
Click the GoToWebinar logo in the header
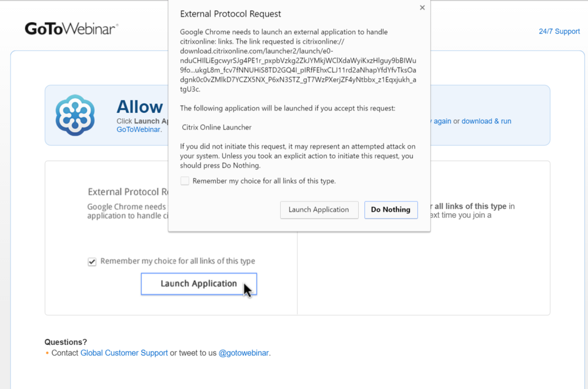pos(72,29)
